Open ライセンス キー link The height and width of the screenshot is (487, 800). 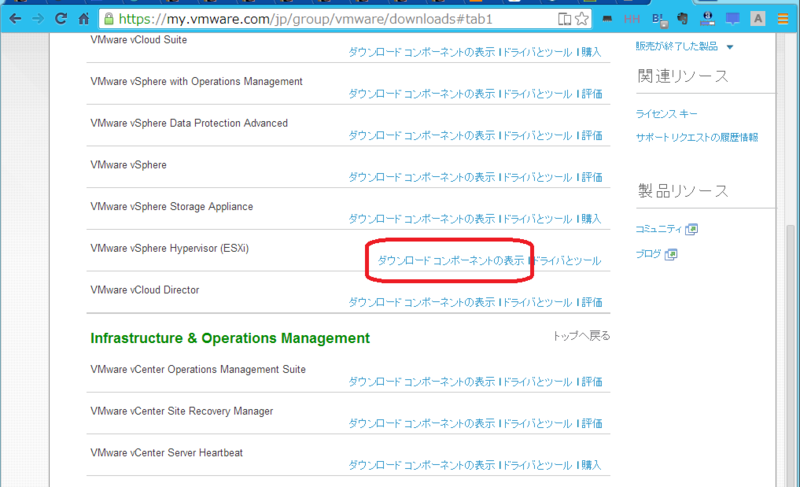tap(666, 114)
